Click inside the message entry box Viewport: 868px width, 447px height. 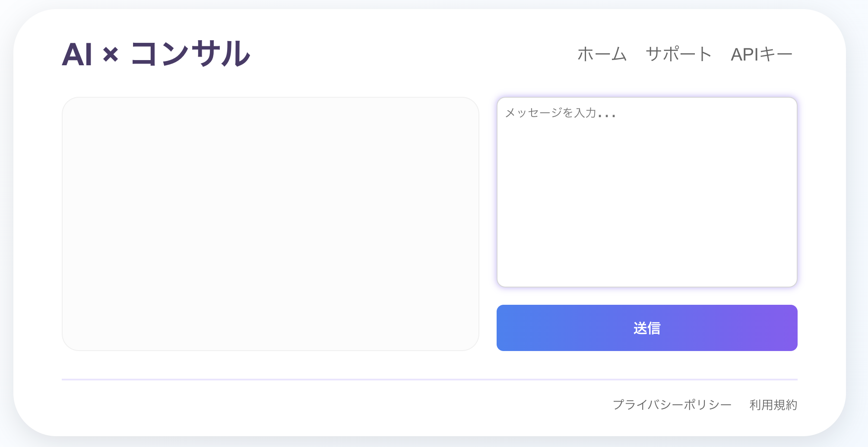click(647, 190)
